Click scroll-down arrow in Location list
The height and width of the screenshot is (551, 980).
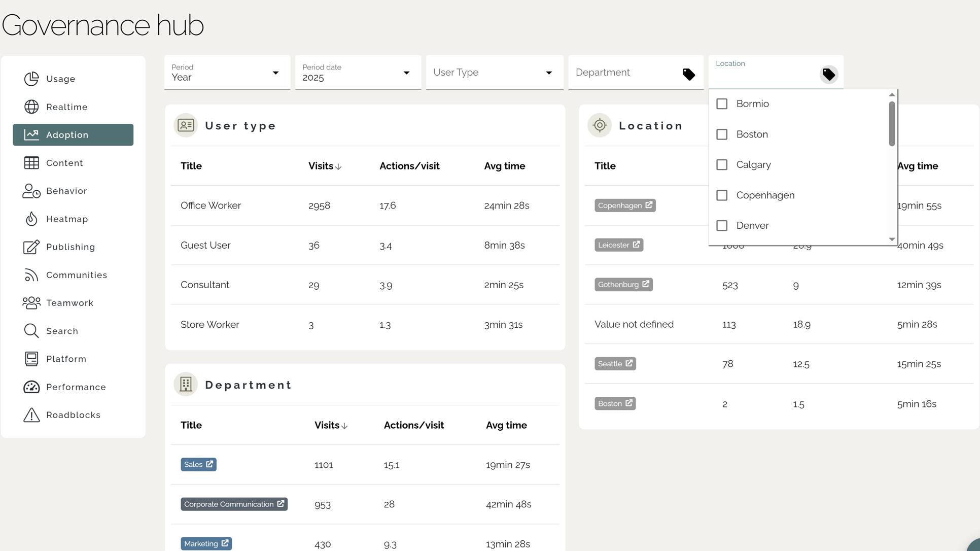892,239
